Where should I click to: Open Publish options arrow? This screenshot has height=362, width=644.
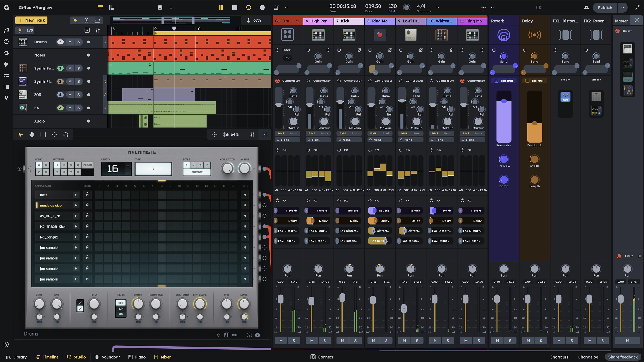(x=623, y=8)
